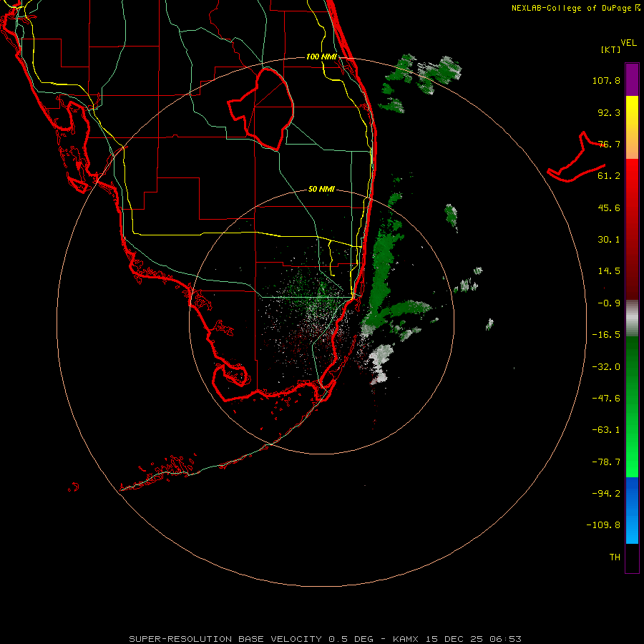Click the VEL legend title
Screen dimensions: 644x644
(x=628, y=43)
